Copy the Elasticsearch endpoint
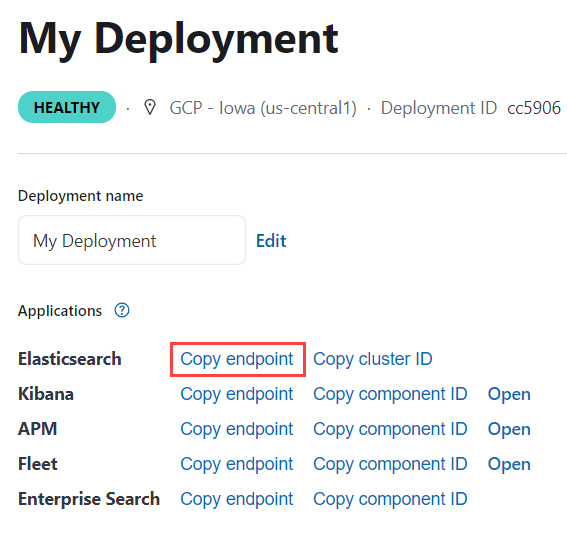Image resolution: width=567 pixels, height=539 pixels. tap(237, 359)
